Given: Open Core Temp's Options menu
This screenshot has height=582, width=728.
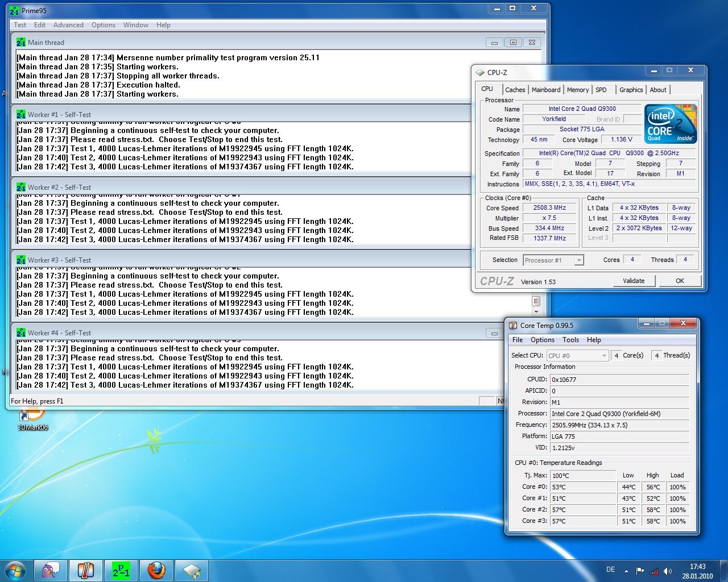Looking at the screenshot, I should point(543,340).
